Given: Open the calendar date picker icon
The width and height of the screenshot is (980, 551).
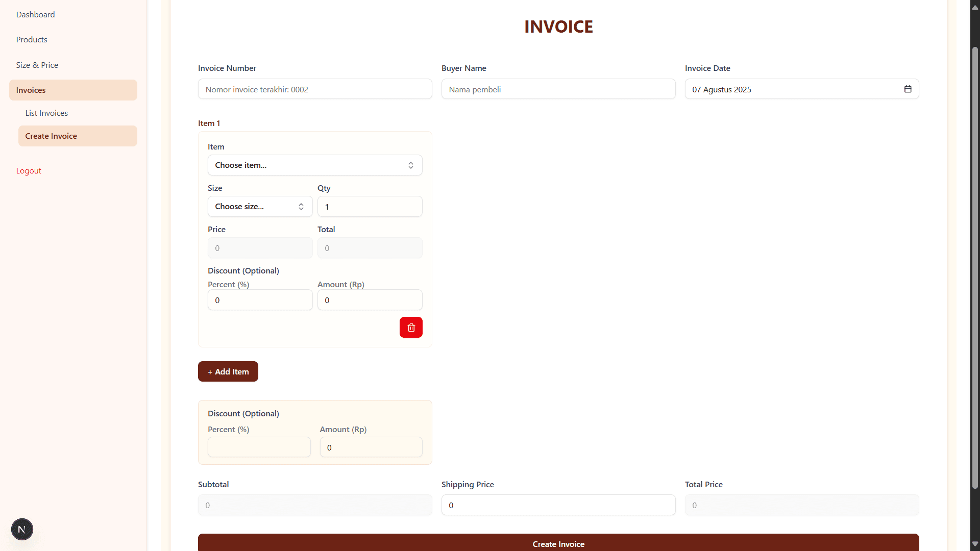Looking at the screenshot, I should click(908, 89).
